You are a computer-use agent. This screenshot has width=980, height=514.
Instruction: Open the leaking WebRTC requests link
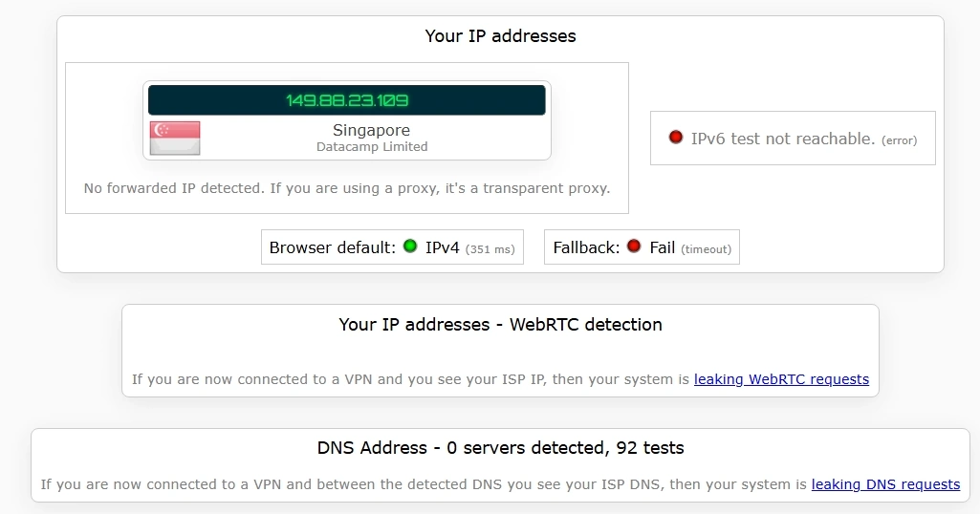[781, 379]
